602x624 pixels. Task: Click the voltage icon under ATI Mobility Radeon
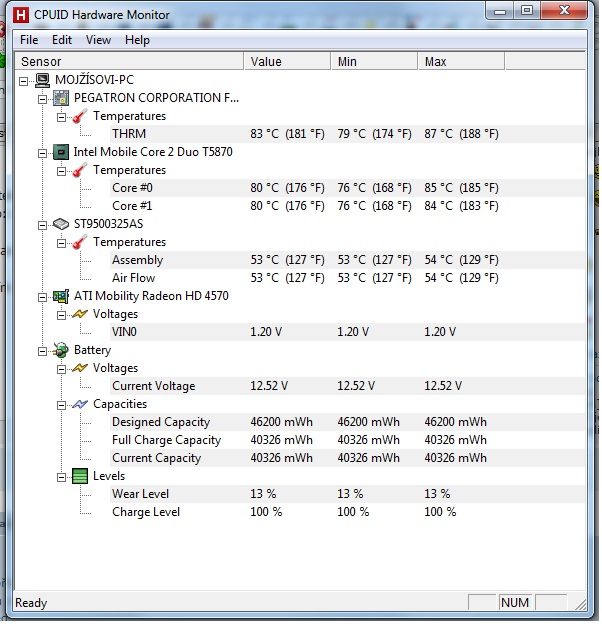[x=80, y=314]
